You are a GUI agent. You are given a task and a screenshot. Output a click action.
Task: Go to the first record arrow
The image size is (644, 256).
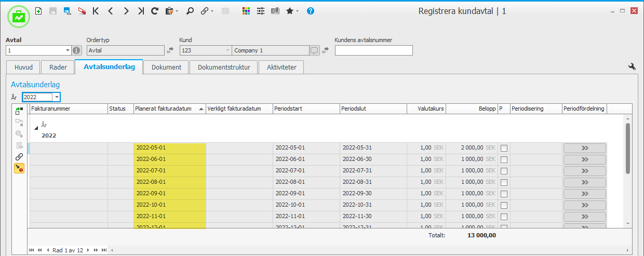96,10
